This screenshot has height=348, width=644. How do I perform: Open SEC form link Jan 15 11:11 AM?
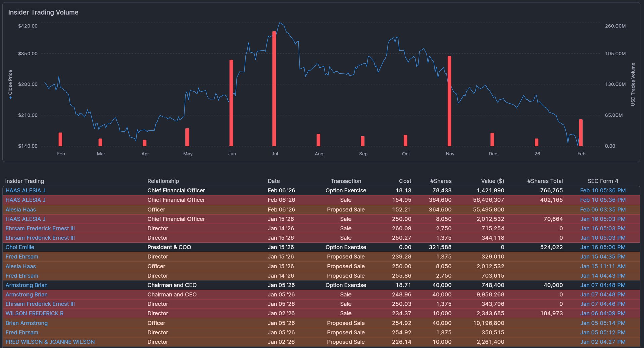(603, 266)
